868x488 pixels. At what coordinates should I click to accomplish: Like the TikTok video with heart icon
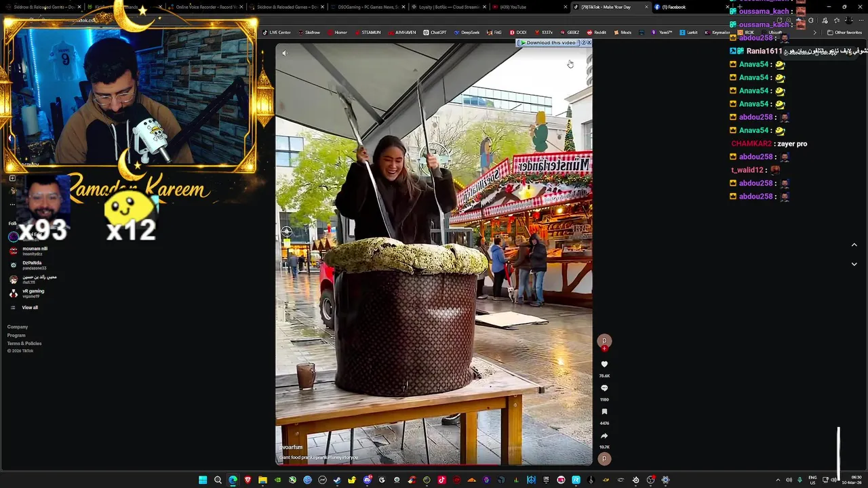(604, 365)
